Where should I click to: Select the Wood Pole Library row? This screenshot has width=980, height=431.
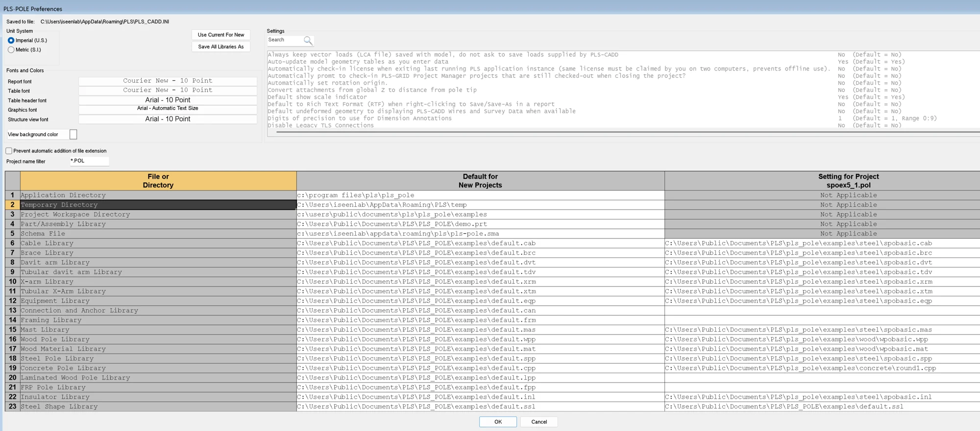click(158, 339)
